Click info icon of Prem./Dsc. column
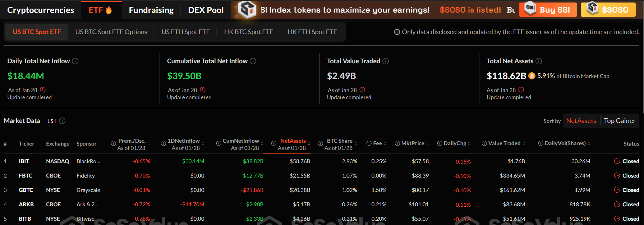644x225 pixels. click(114, 143)
